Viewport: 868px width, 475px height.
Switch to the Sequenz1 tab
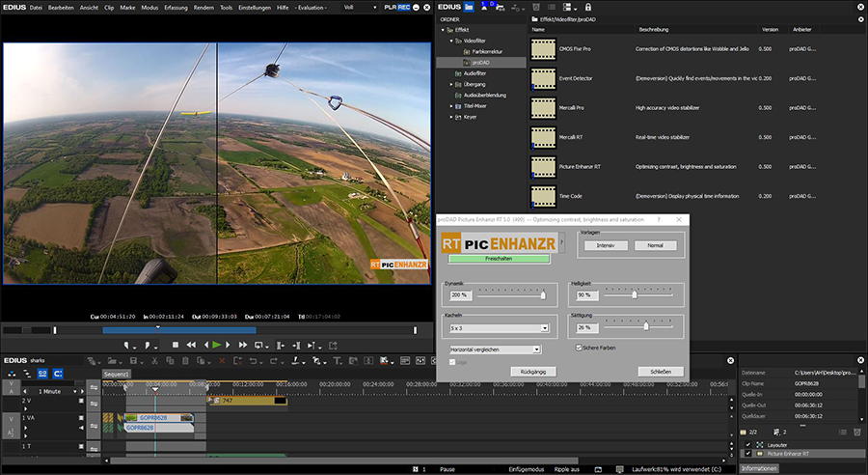click(117, 374)
